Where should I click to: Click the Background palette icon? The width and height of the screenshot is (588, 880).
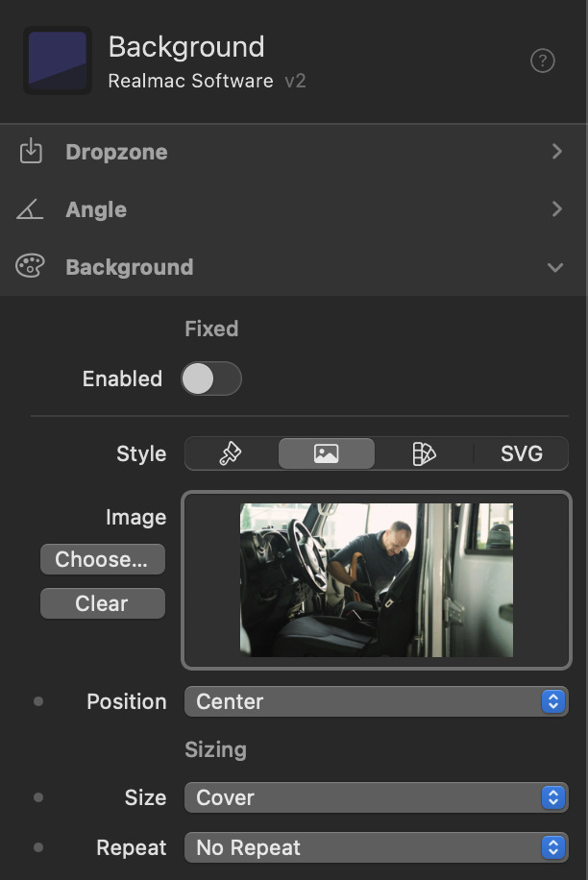[31, 267]
